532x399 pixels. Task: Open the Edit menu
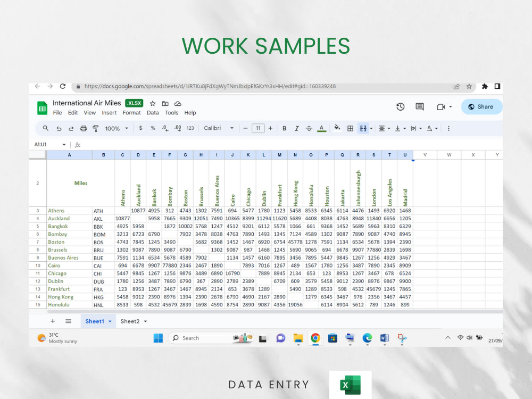[x=72, y=113]
